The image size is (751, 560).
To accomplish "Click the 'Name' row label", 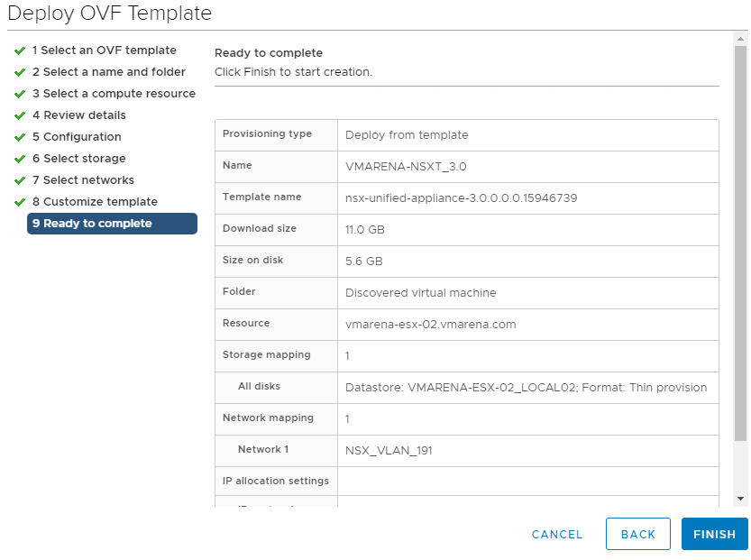I will point(236,165).
